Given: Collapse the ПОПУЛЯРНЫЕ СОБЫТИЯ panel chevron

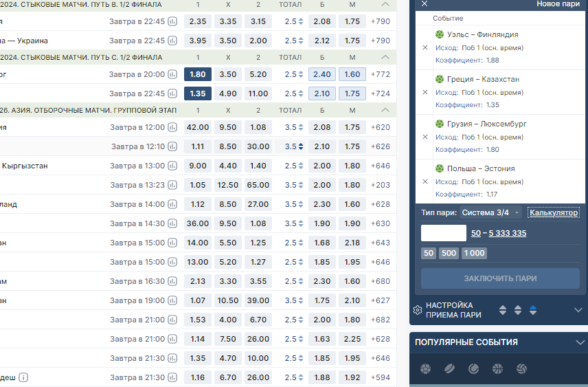Looking at the screenshot, I should click(x=580, y=342).
